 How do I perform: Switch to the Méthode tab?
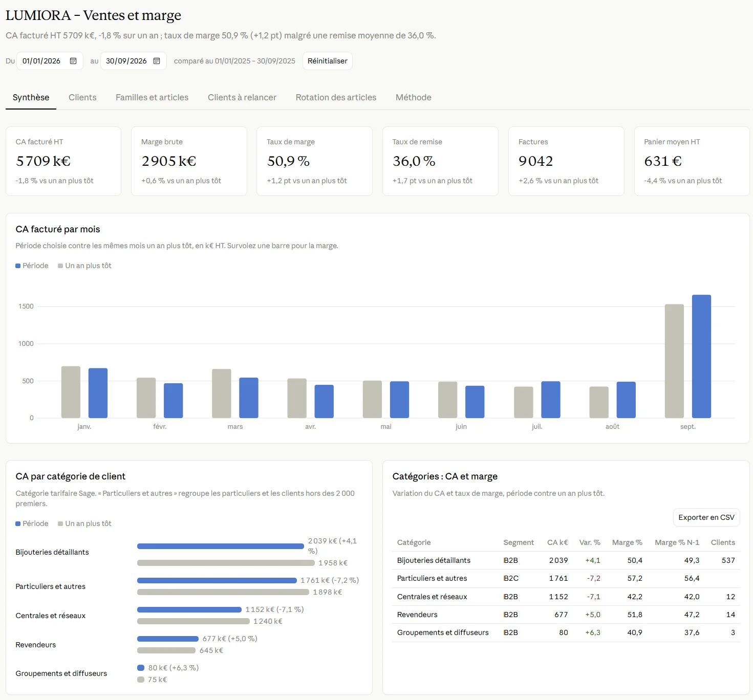click(x=414, y=97)
